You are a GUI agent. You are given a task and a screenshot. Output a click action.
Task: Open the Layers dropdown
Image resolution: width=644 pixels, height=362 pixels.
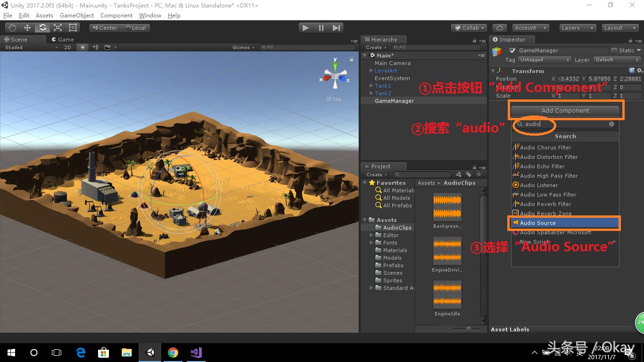pyautogui.click(x=577, y=27)
